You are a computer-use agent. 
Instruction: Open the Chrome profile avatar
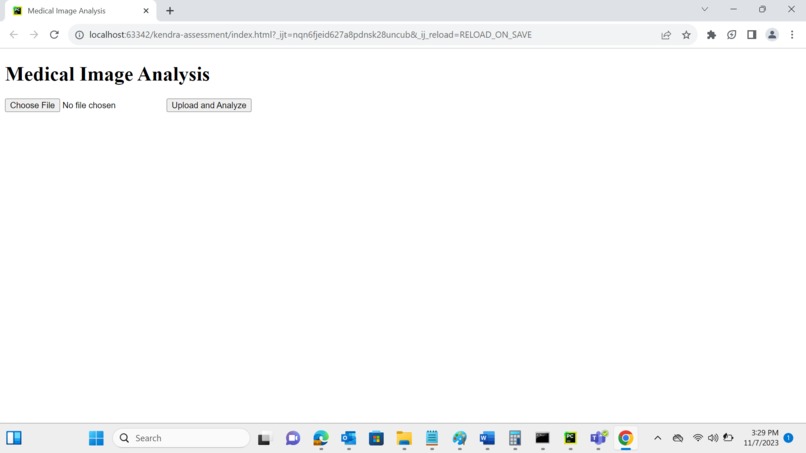coord(772,34)
